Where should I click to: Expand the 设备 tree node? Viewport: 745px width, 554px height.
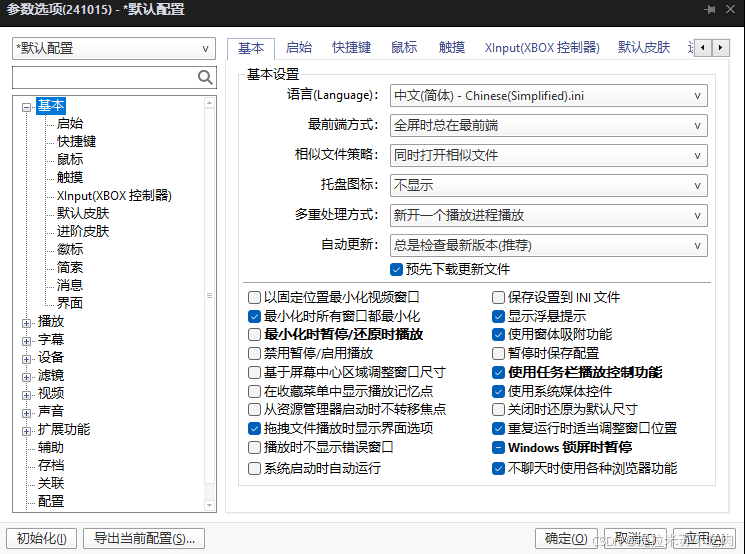(x=27, y=359)
